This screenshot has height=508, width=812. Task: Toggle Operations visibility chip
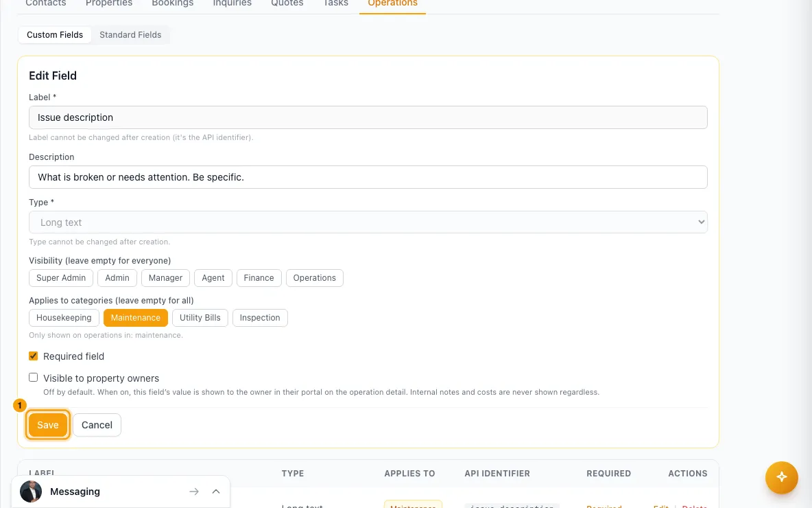(x=314, y=278)
